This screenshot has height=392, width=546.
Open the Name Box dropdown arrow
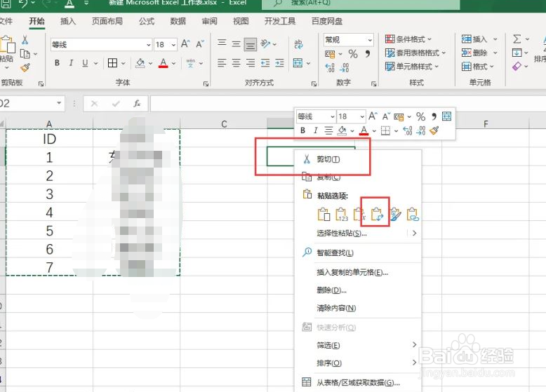pyautogui.click(x=59, y=103)
